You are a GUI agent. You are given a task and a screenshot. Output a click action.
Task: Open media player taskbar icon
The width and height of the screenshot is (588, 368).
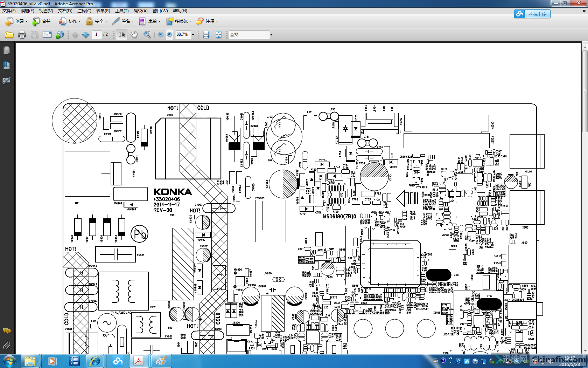point(52,361)
